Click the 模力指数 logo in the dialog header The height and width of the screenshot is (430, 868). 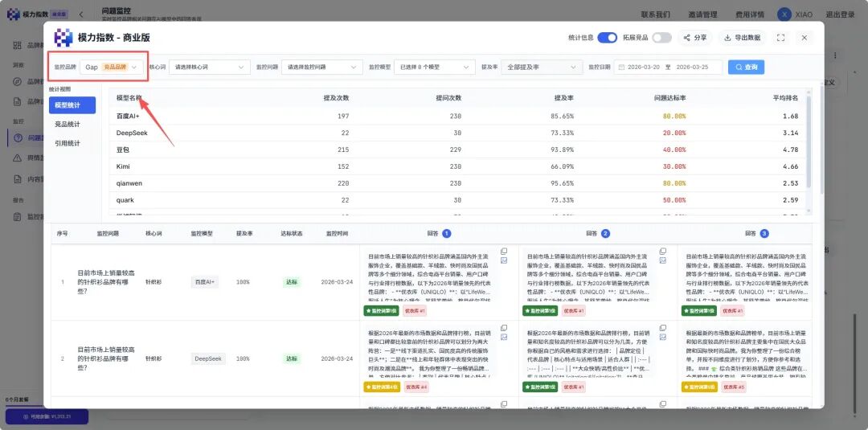click(x=63, y=38)
